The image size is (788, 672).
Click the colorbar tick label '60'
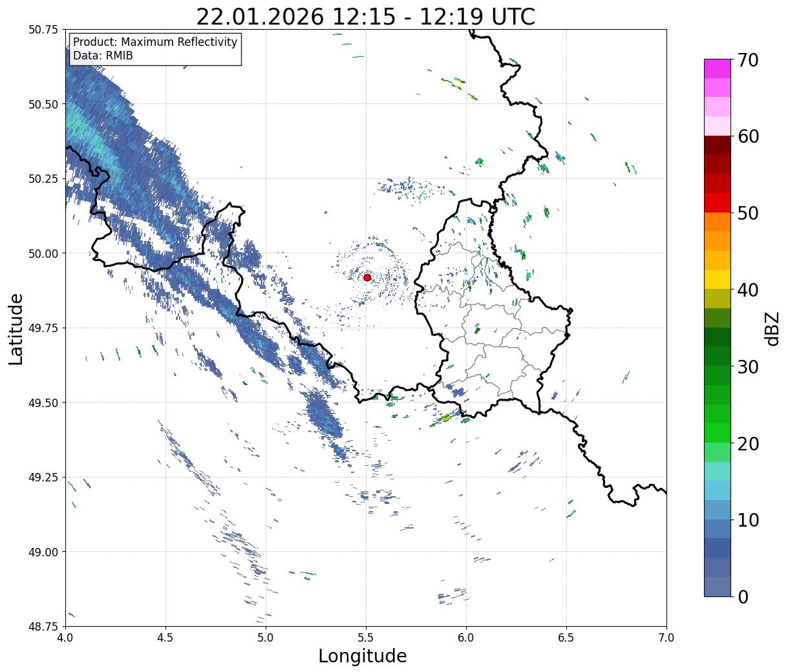tap(748, 136)
